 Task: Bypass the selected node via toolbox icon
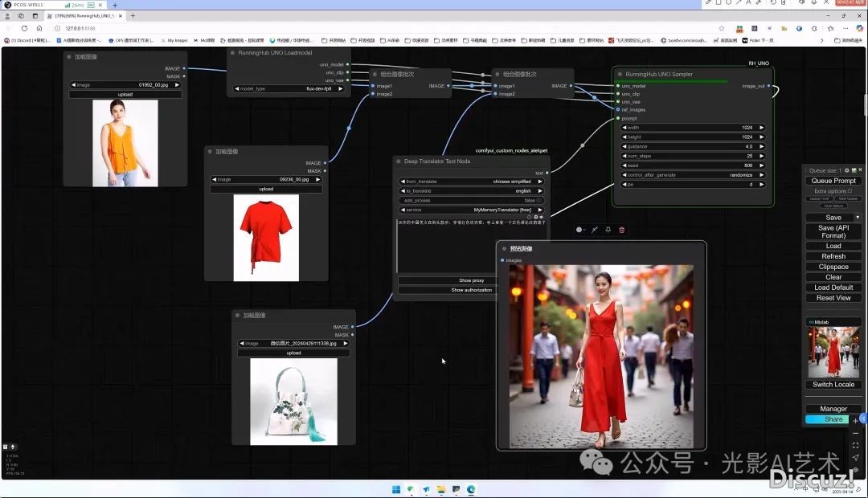(x=595, y=230)
